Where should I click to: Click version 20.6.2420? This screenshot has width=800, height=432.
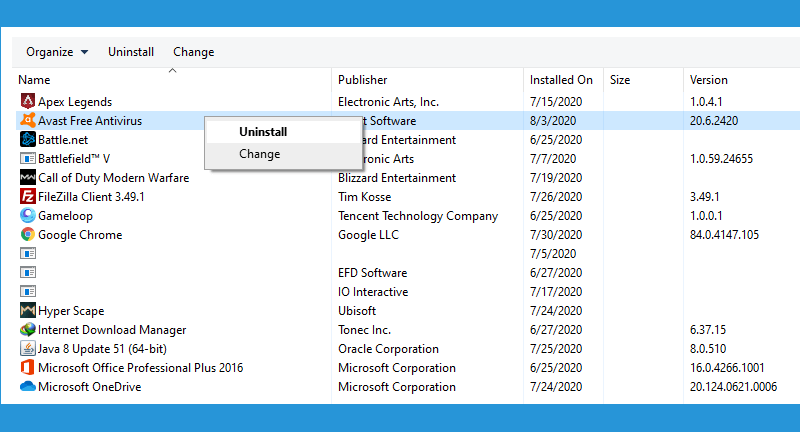tap(714, 121)
